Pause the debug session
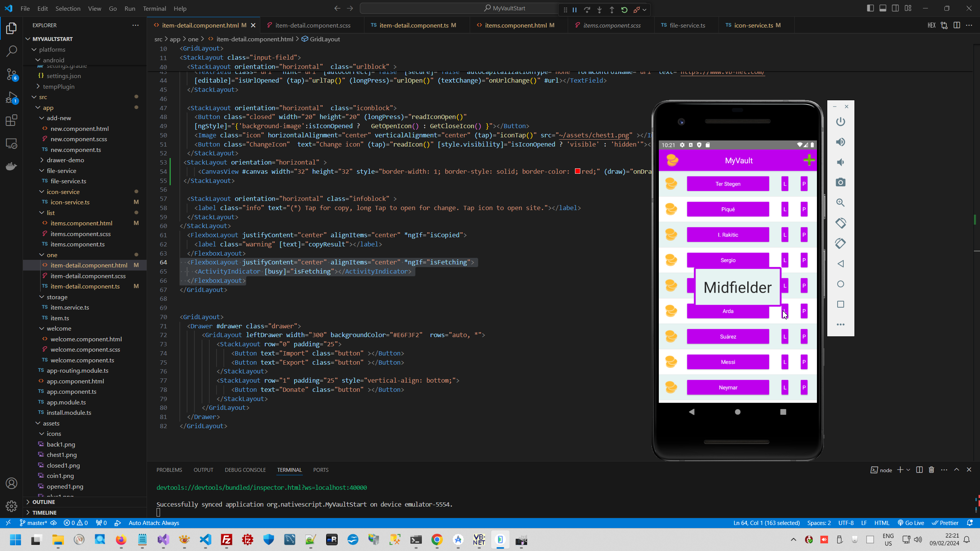The width and height of the screenshot is (980, 551). (574, 10)
